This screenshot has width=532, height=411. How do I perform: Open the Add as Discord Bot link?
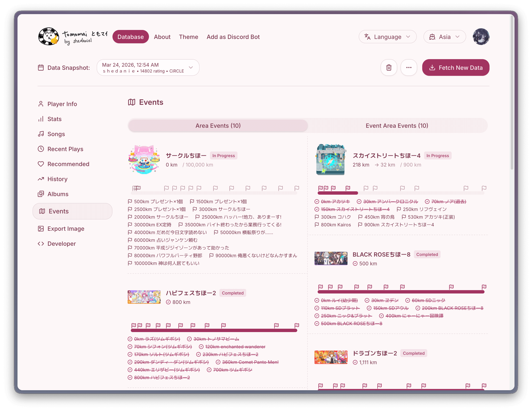tap(233, 37)
